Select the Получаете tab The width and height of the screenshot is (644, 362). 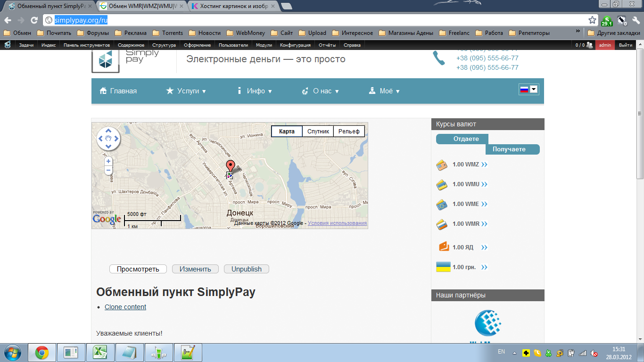pyautogui.click(x=512, y=149)
